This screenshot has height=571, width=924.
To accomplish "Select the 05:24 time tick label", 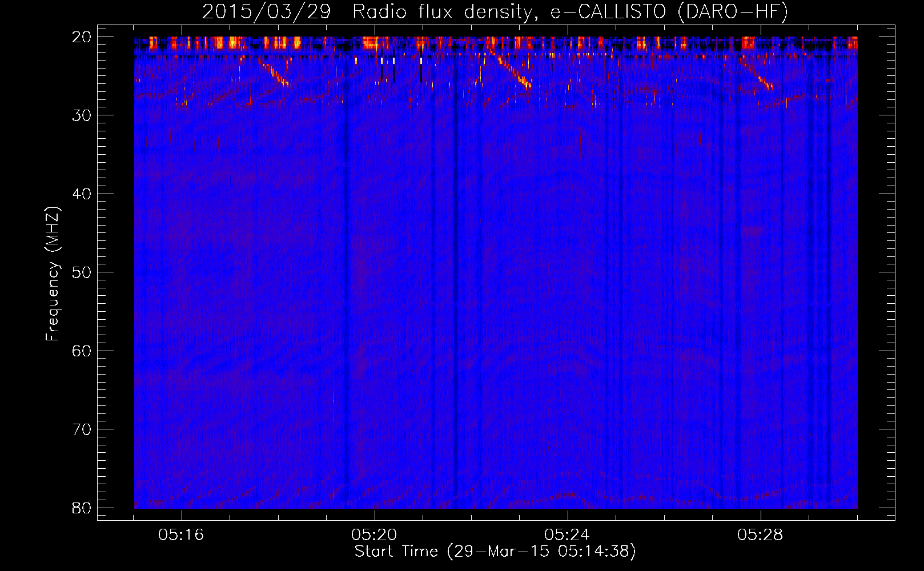I will click(567, 535).
